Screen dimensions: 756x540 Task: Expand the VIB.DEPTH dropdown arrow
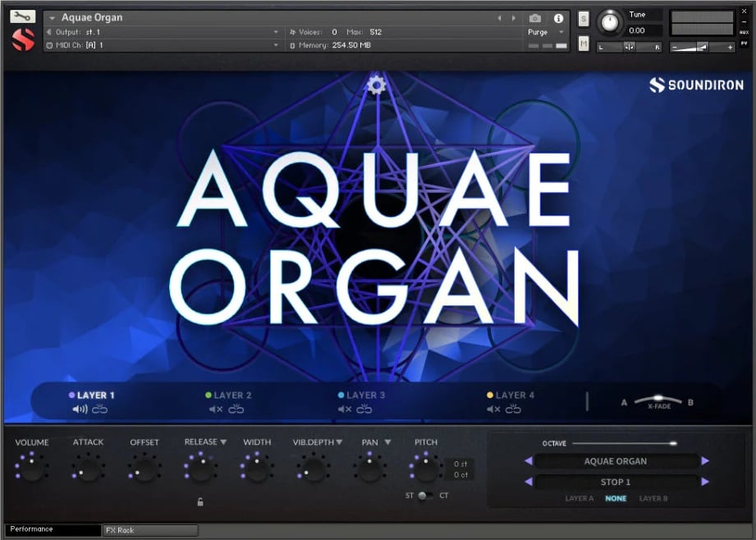(339, 442)
